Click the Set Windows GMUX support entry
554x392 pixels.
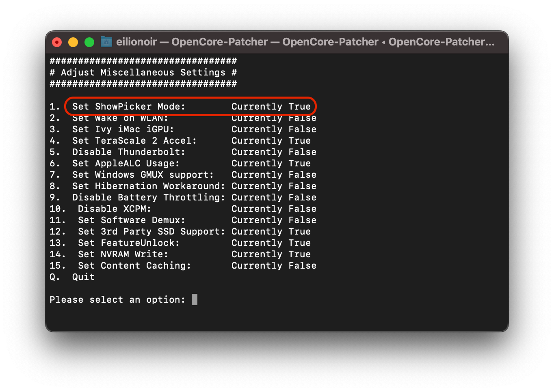143,175
